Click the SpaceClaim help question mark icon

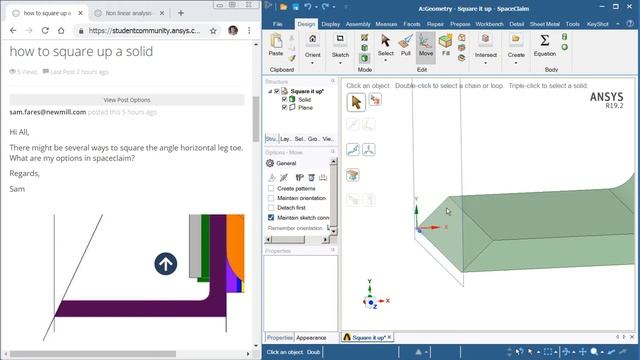(630, 24)
